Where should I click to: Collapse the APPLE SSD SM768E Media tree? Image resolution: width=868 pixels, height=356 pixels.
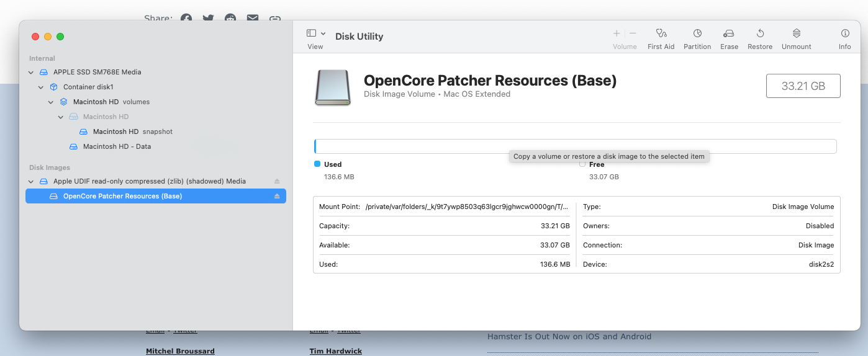[x=31, y=72]
